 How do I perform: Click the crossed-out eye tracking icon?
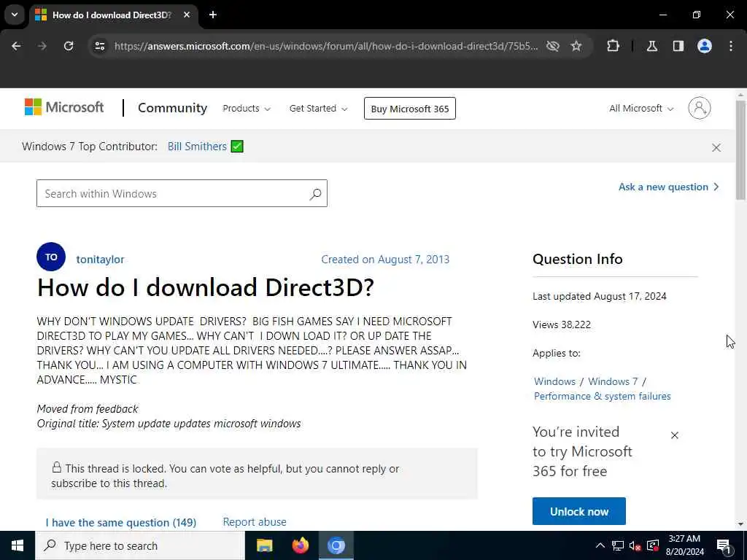coord(553,46)
